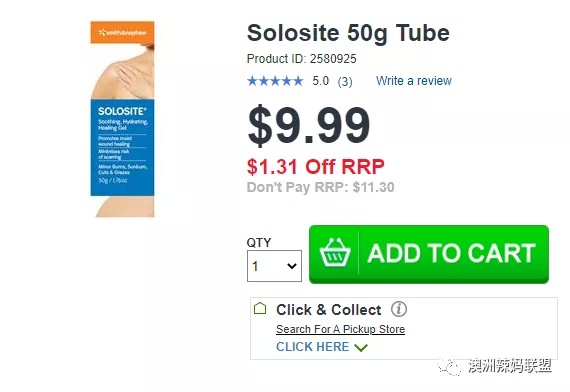Click the green chevron next to CLICK HERE
570x392 pixels.
click(361, 347)
